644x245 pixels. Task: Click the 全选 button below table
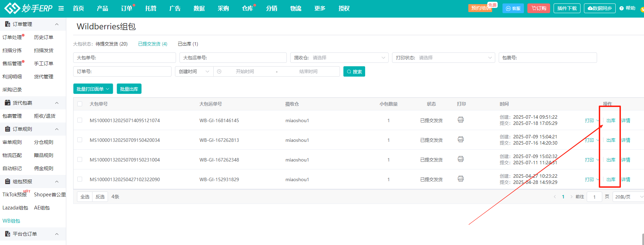point(85,197)
